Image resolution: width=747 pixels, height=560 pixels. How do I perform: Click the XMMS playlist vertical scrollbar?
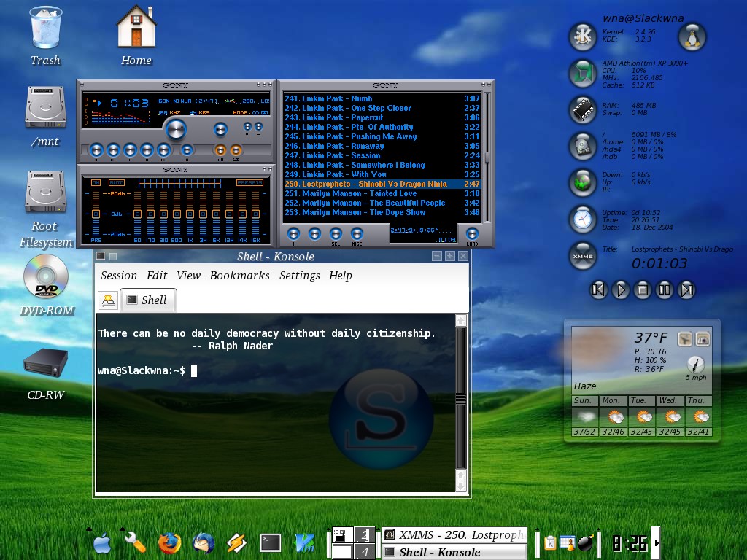[x=487, y=157]
